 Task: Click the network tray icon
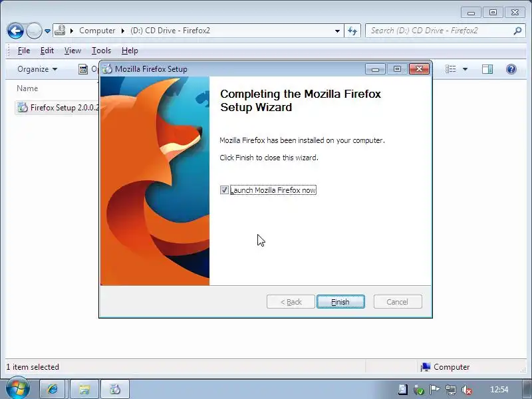coord(451,390)
